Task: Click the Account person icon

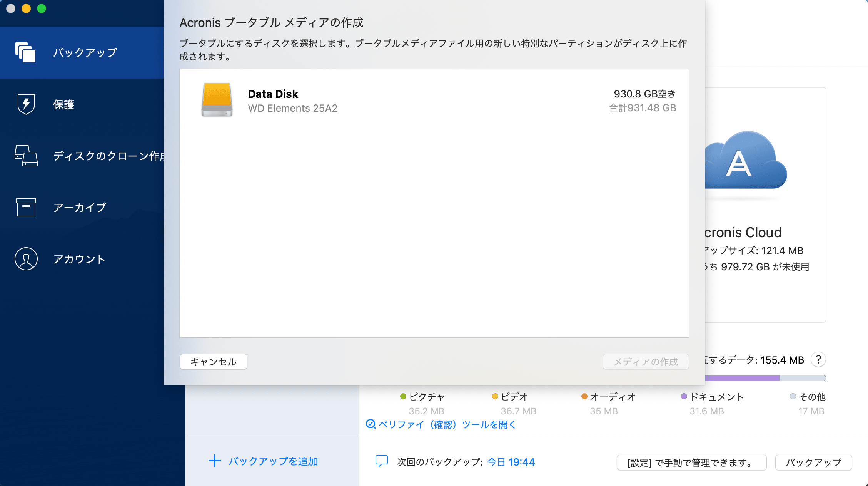Action: (x=26, y=259)
